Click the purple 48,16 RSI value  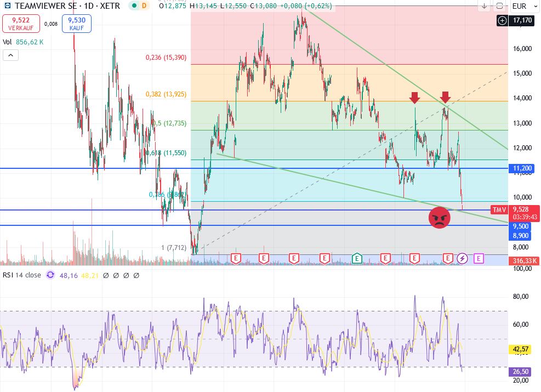(x=69, y=275)
